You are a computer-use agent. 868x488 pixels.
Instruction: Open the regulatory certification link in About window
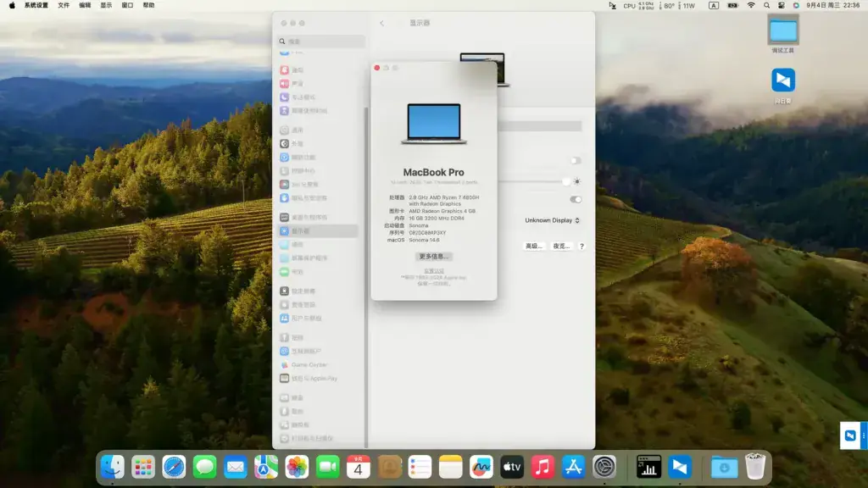tap(434, 271)
